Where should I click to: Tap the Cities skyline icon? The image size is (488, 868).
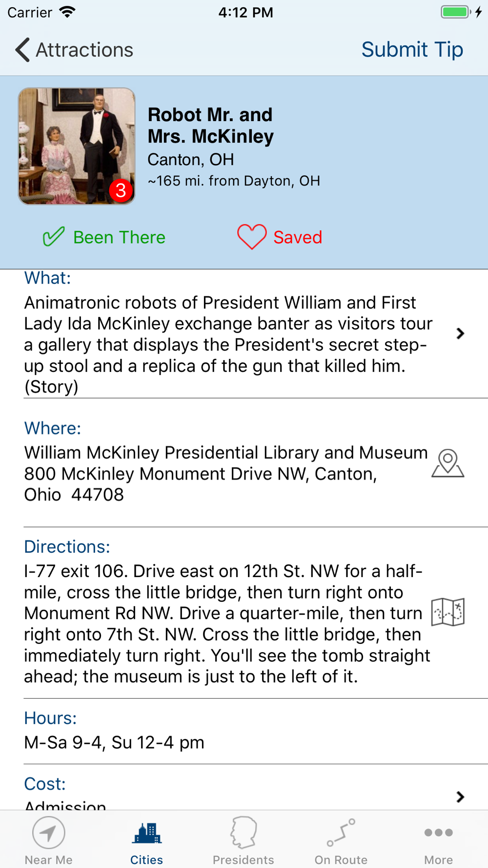[146, 833]
